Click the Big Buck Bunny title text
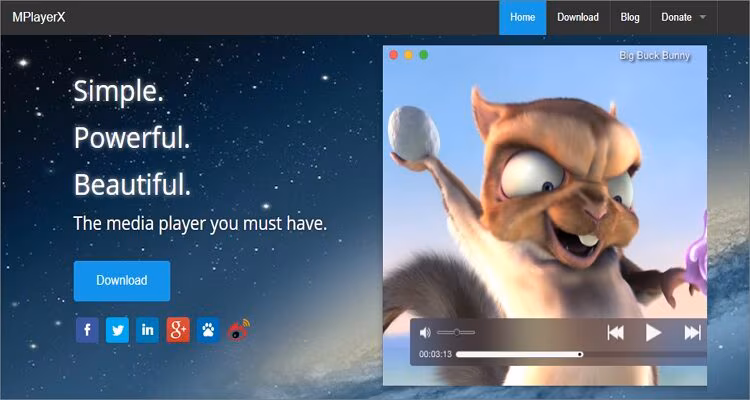This screenshot has height=400, width=750. coord(655,56)
